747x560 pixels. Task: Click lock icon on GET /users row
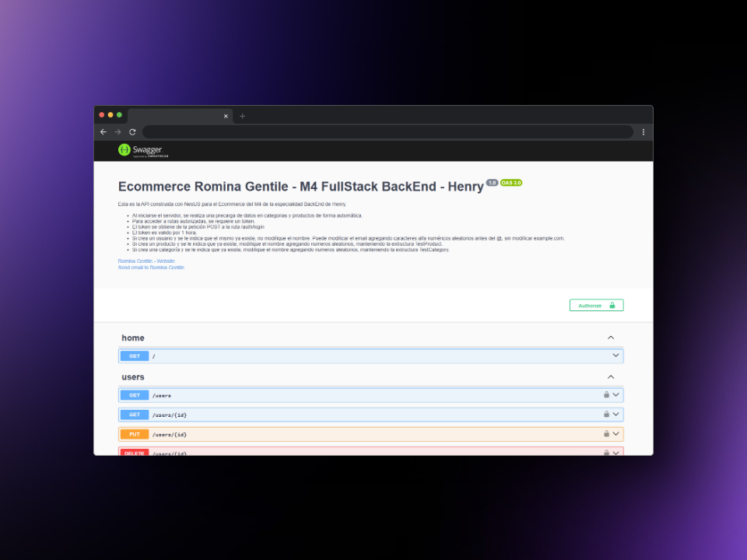606,395
